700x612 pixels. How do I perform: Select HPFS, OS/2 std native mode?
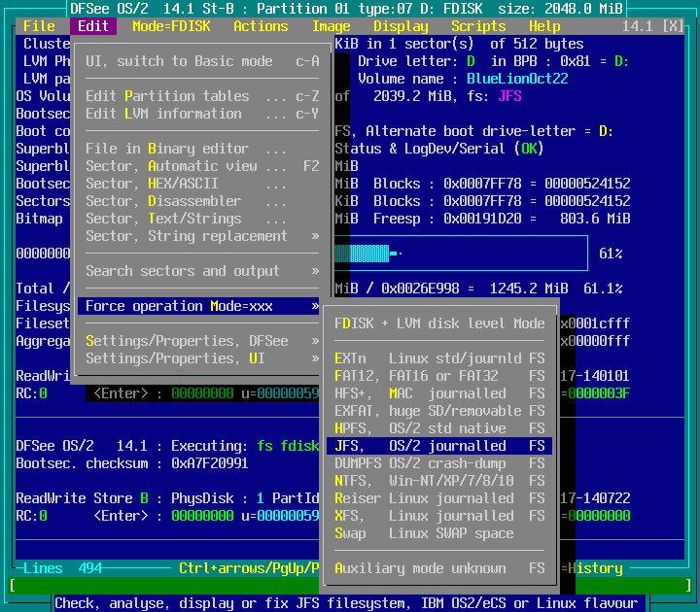tap(439, 428)
